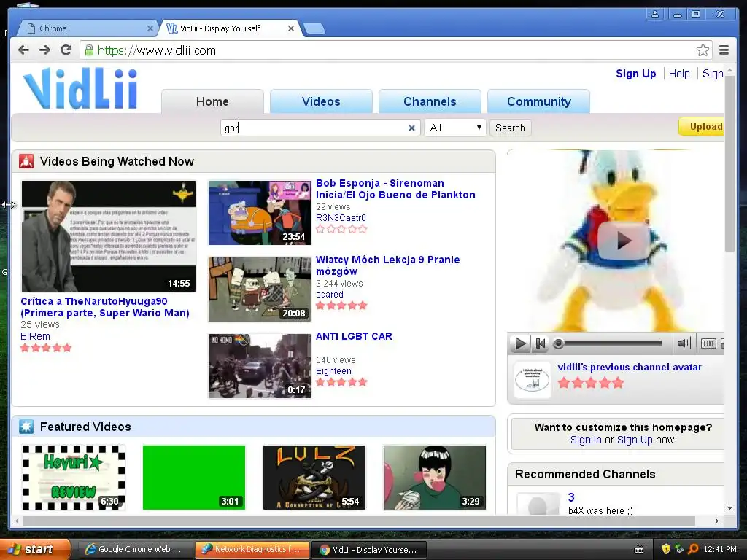
Task: Reload the VidLii page
Action: pos(66,50)
